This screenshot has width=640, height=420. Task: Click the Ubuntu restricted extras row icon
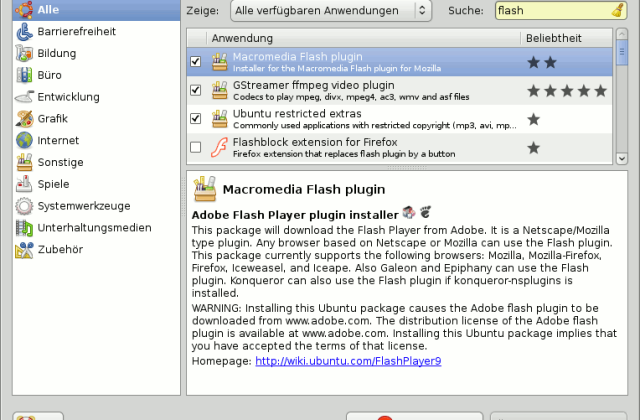220,119
